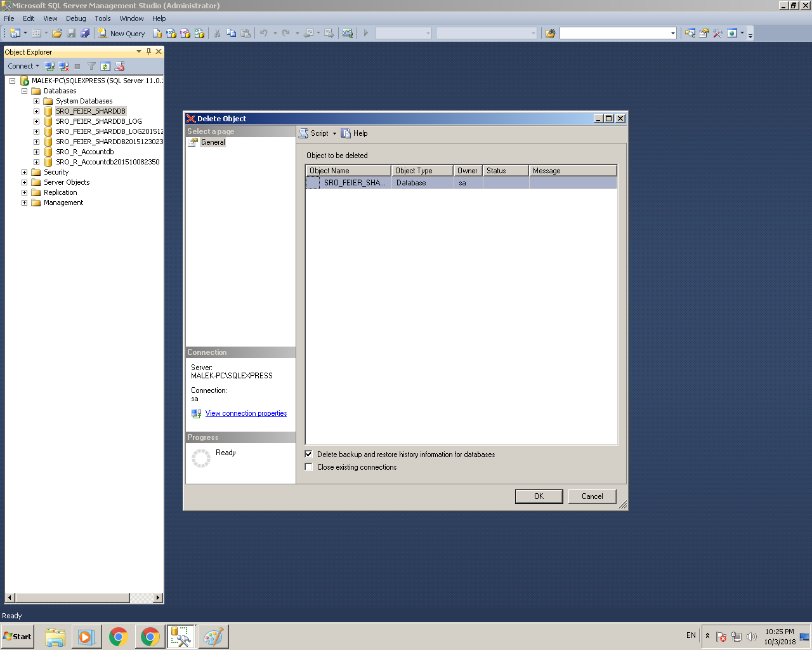Viewport: 812px width, 650px height.
Task: Click the Toolbox wrench icon
Action: tap(717, 33)
